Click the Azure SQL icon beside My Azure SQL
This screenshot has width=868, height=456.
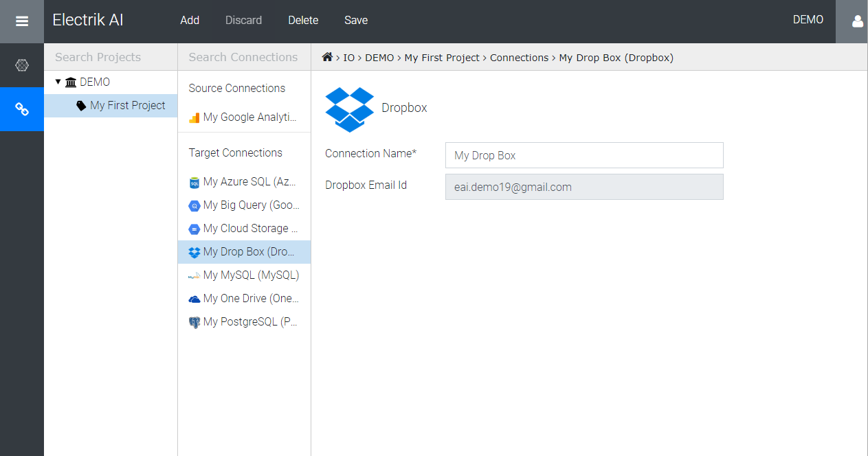(x=193, y=181)
